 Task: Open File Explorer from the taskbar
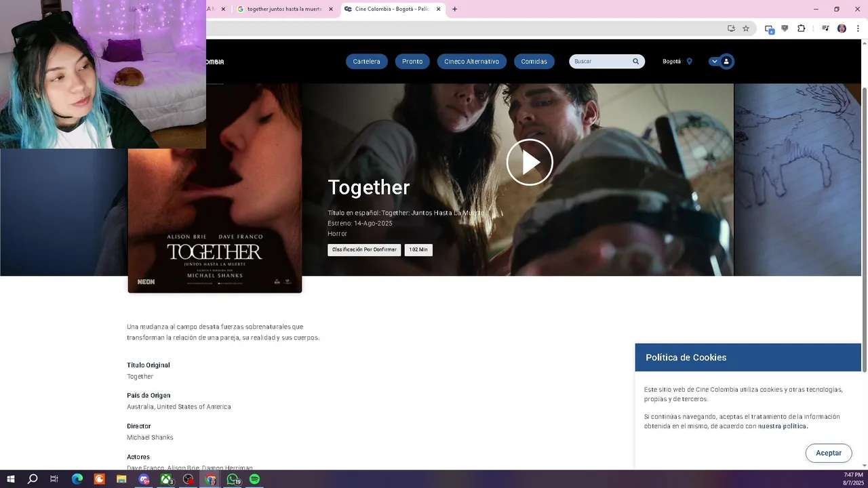point(121,479)
